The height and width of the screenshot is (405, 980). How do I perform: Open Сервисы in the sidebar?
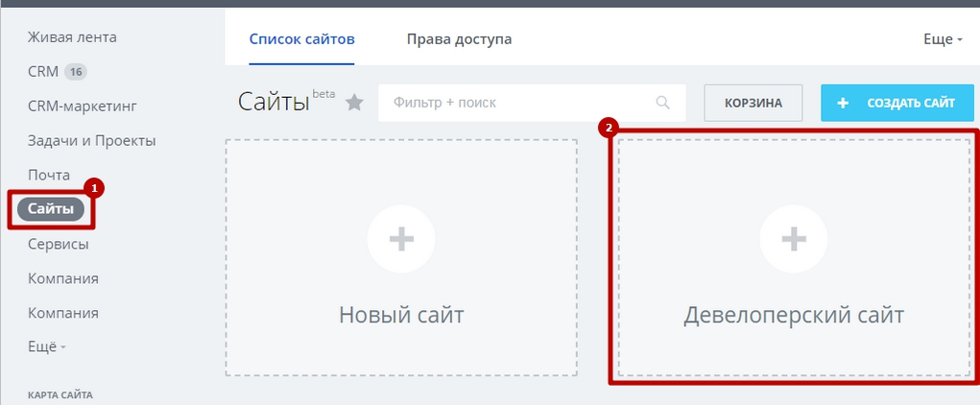pos(59,244)
